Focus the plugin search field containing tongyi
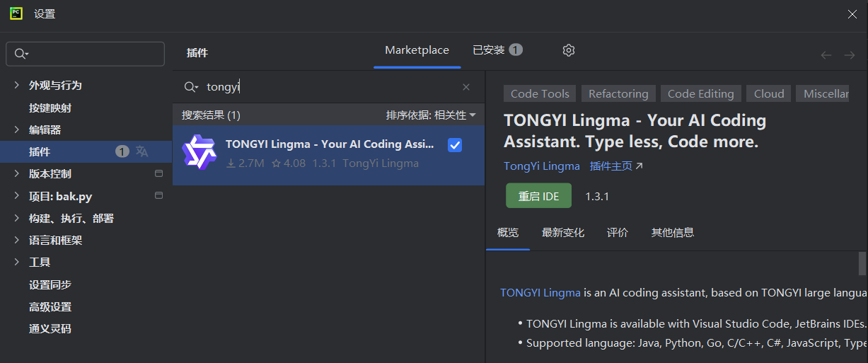 coord(328,87)
